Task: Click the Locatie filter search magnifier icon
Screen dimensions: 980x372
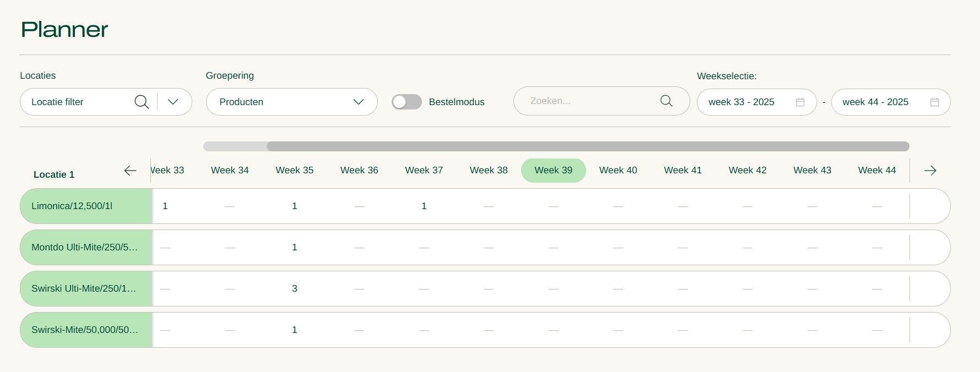Action: tap(142, 102)
